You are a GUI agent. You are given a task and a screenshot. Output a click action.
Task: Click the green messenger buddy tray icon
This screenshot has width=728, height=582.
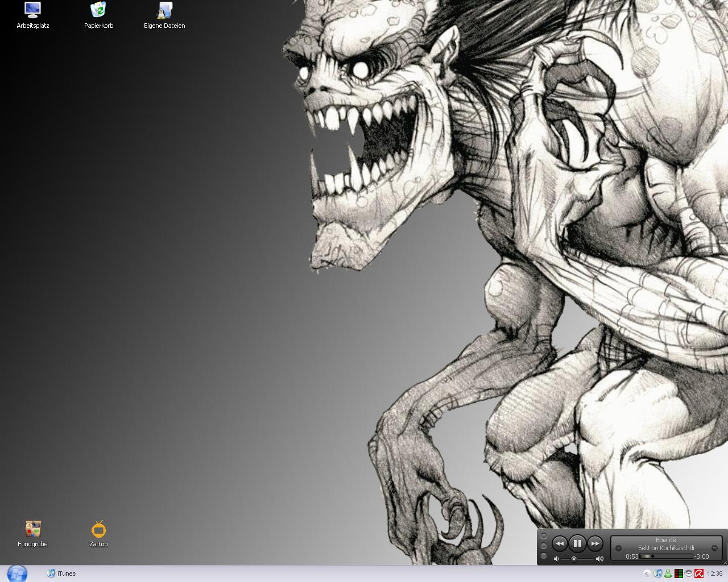[668, 573]
